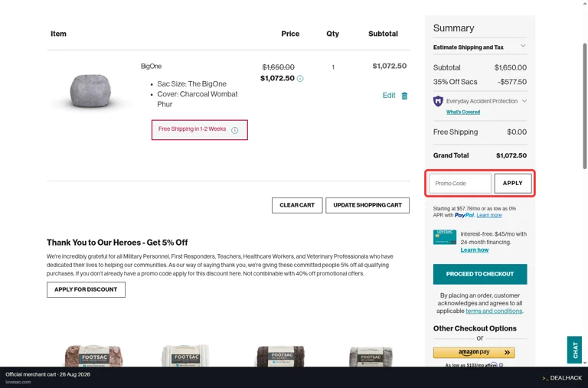Open the Chat tab
Image resolution: width=588 pixels, height=388 pixels.
click(574, 350)
